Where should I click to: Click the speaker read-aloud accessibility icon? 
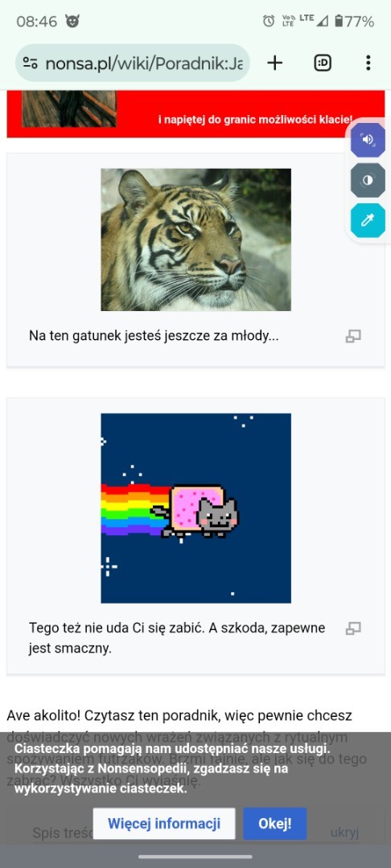[368, 140]
